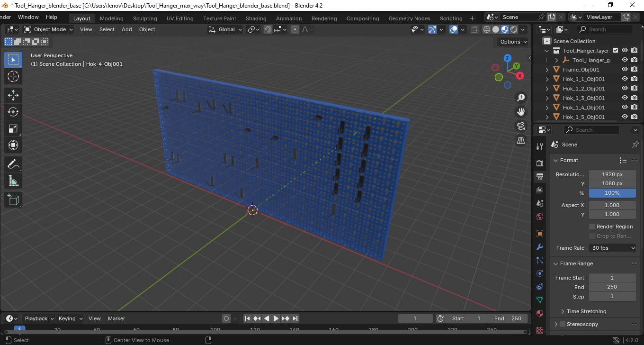Collapse the Format panel
This screenshot has height=345, width=644.
tap(556, 160)
